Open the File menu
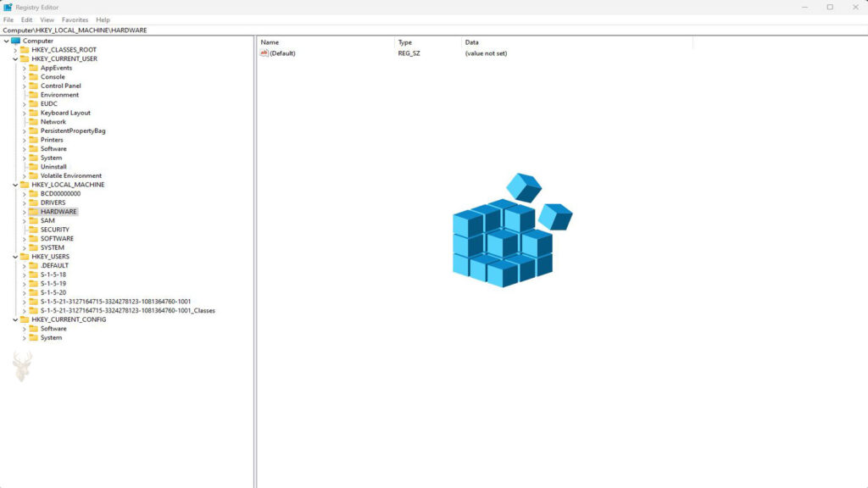This screenshot has width=868, height=488. coord(8,20)
